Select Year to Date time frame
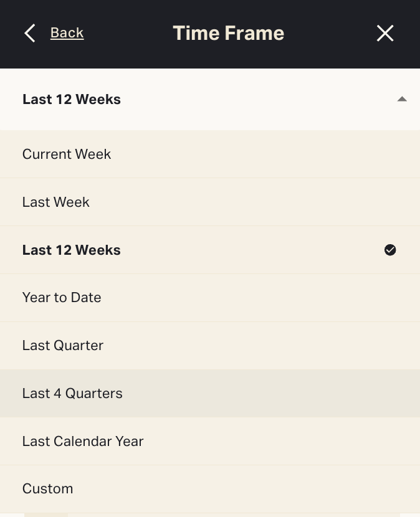This screenshot has height=517, width=420. coord(62,298)
